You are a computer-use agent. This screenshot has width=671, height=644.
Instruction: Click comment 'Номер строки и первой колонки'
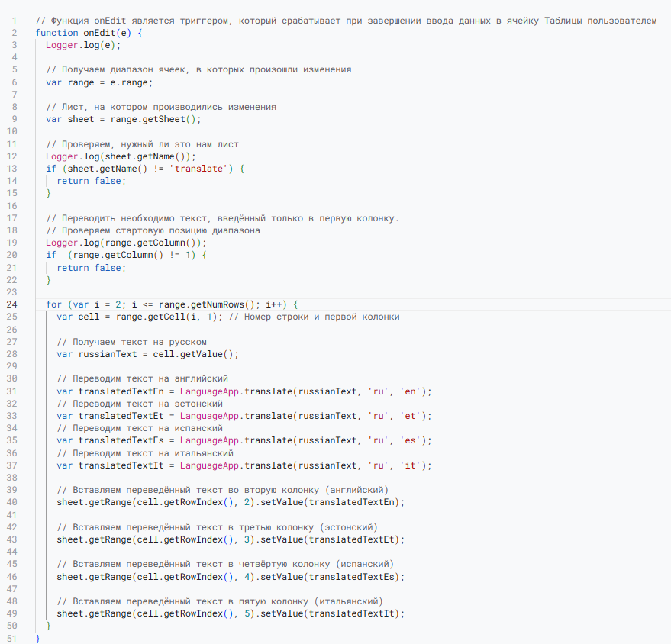322,317
